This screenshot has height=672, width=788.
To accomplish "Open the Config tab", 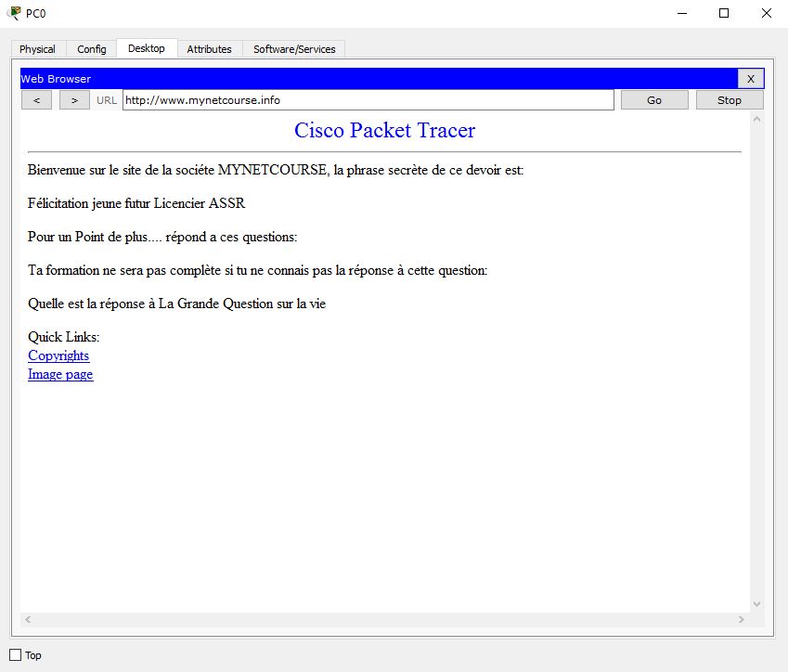I will (x=91, y=49).
